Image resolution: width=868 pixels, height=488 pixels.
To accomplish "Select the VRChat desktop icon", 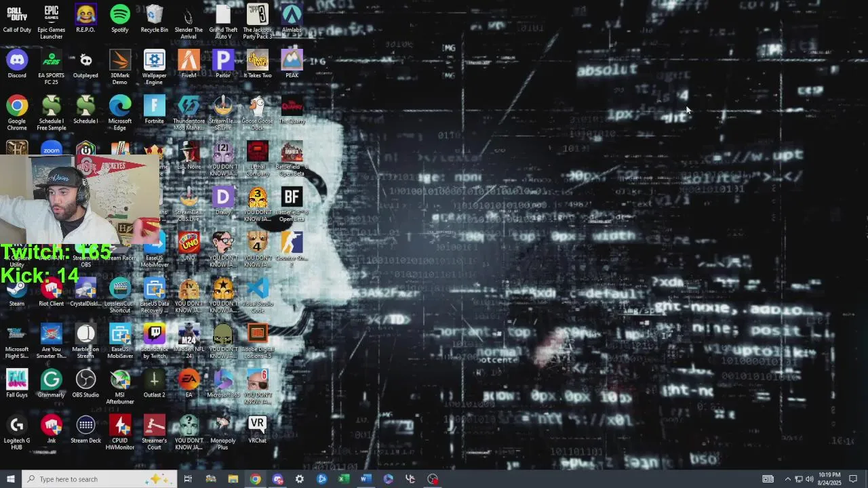I will coord(258,428).
